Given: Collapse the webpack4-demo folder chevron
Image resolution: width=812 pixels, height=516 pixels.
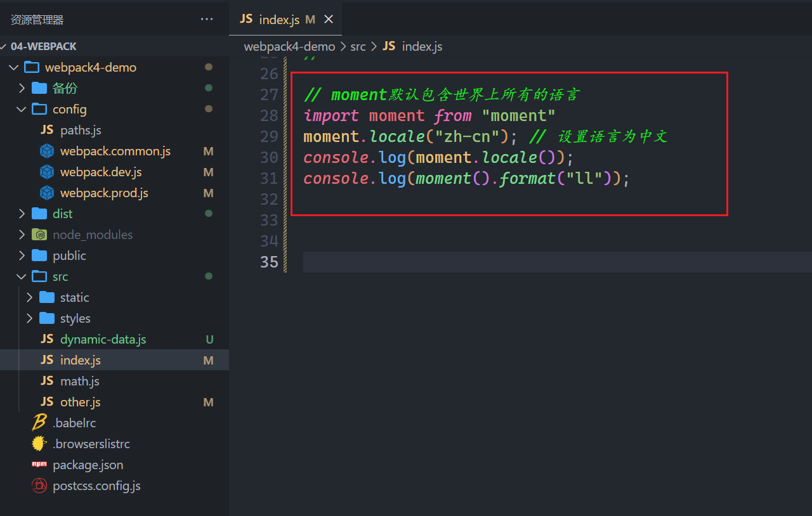Looking at the screenshot, I should [x=14, y=67].
